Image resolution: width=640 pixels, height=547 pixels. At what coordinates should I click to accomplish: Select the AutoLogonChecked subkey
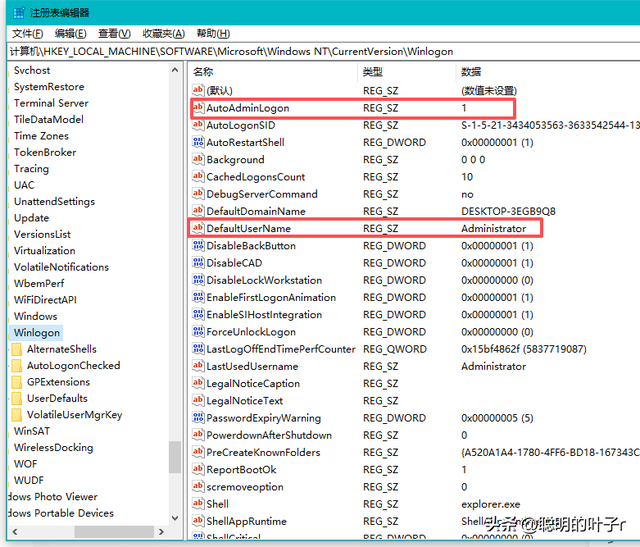tap(73, 366)
